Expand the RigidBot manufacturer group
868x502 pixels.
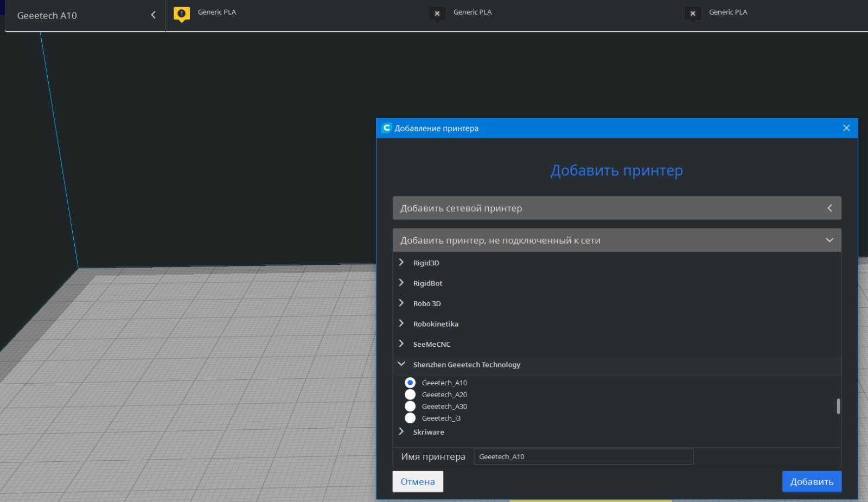coord(401,283)
